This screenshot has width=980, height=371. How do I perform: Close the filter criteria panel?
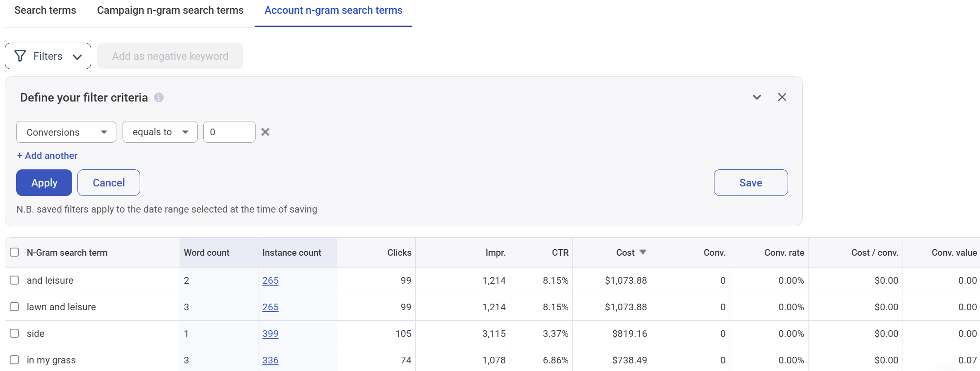coord(782,97)
